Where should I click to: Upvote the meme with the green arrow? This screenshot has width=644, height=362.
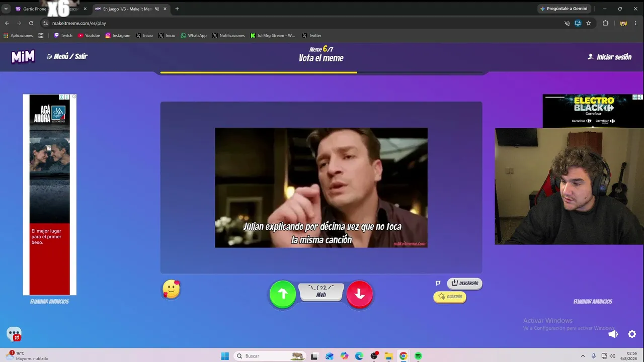pos(283,294)
